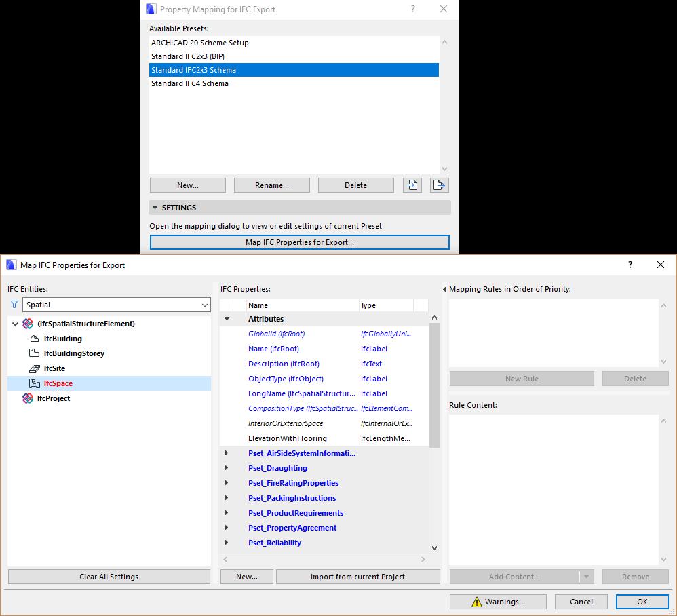Select the ARCHICAD 20 Scheme Setup preset
The image size is (677, 616).
point(294,43)
